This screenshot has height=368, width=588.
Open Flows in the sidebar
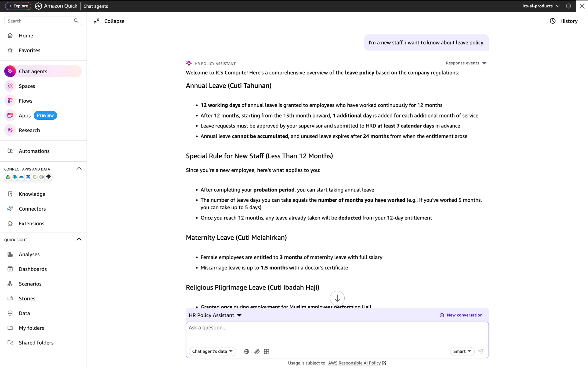(43, 101)
